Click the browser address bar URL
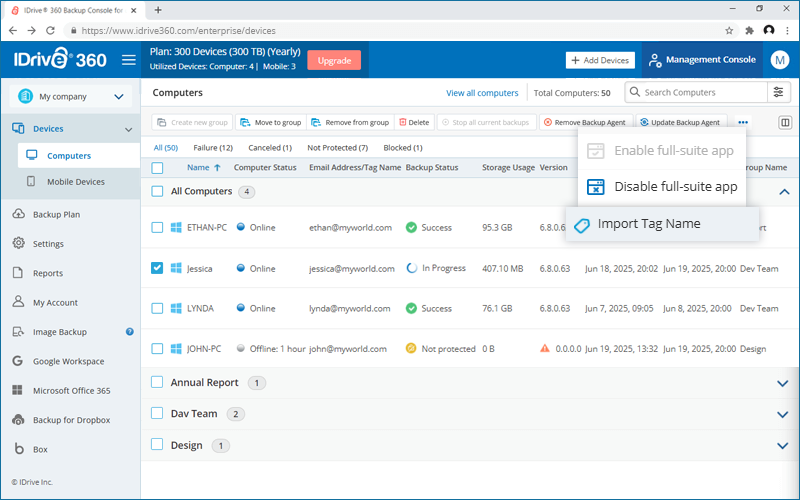 (179, 31)
